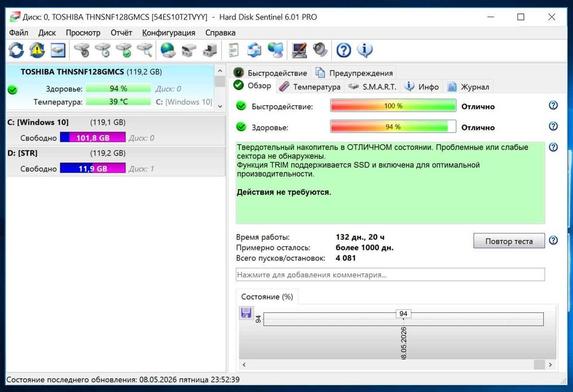Click the chart scroll right arrow
Image resolution: width=573 pixels, height=392 pixels.
[x=550, y=364]
